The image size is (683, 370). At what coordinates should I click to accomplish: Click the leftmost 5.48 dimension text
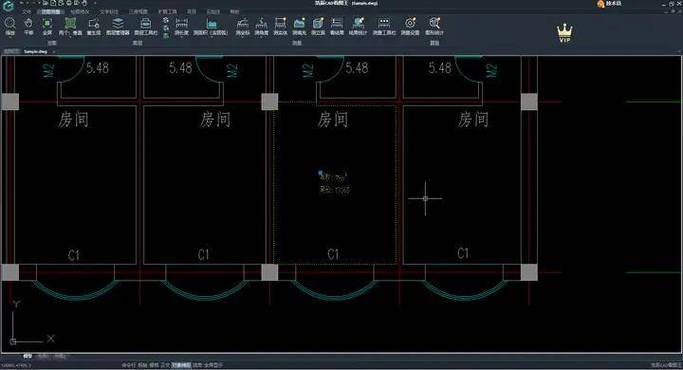point(97,68)
